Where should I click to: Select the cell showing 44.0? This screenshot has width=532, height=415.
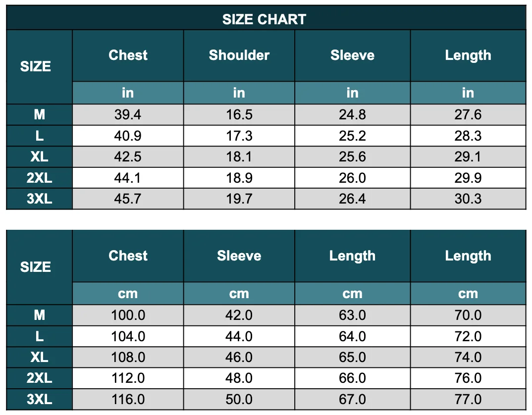[x=239, y=336]
